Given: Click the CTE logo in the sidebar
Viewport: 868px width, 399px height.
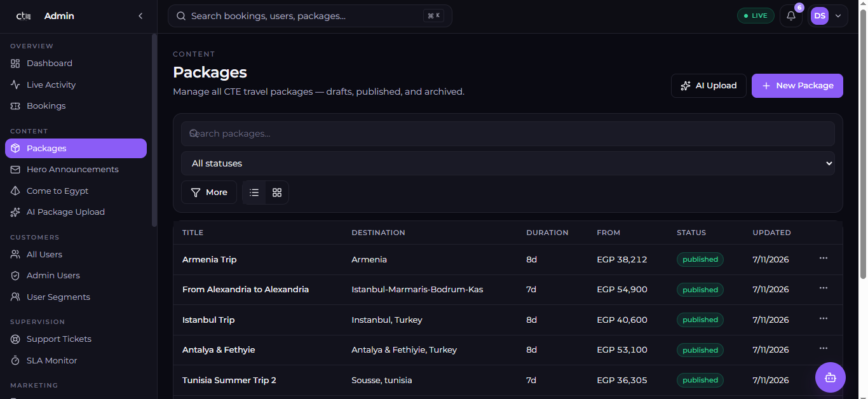Looking at the screenshot, I should coord(24,16).
